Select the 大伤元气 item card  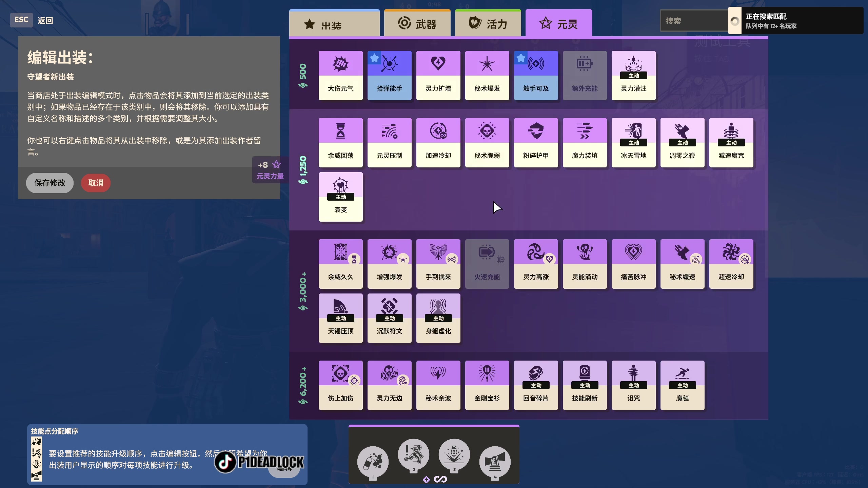pos(340,75)
